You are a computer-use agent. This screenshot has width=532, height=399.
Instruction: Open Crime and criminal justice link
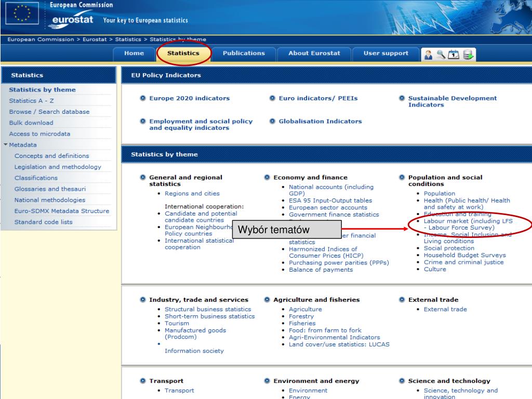pos(463,262)
